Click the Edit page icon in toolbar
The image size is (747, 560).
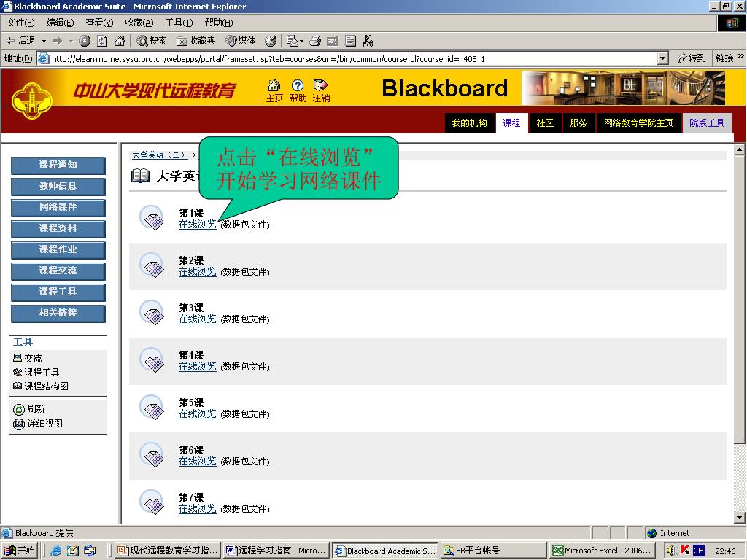point(333,41)
